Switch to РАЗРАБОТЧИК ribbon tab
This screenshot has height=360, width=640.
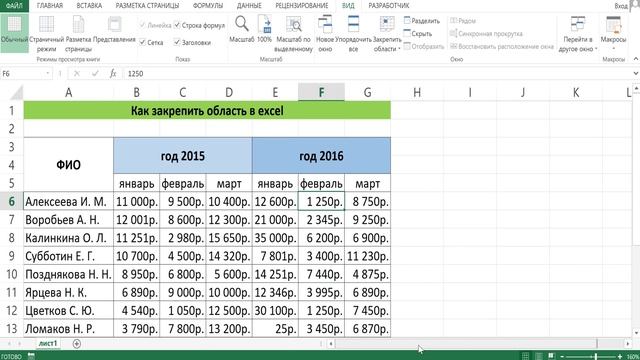coord(389,6)
